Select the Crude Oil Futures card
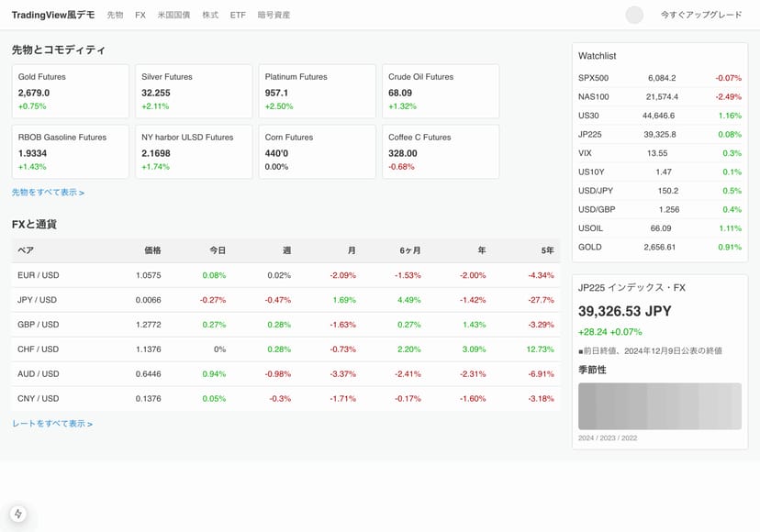The height and width of the screenshot is (532, 760). point(440,91)
